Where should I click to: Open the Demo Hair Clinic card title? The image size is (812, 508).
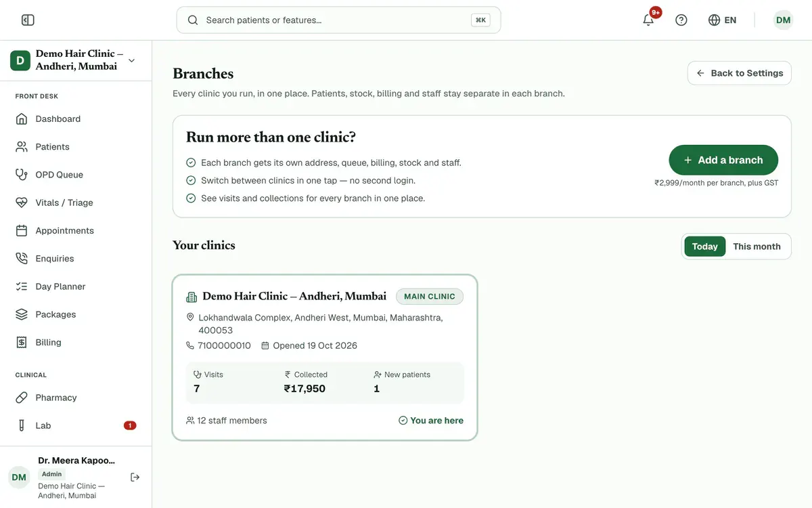(x=294, y=296)
